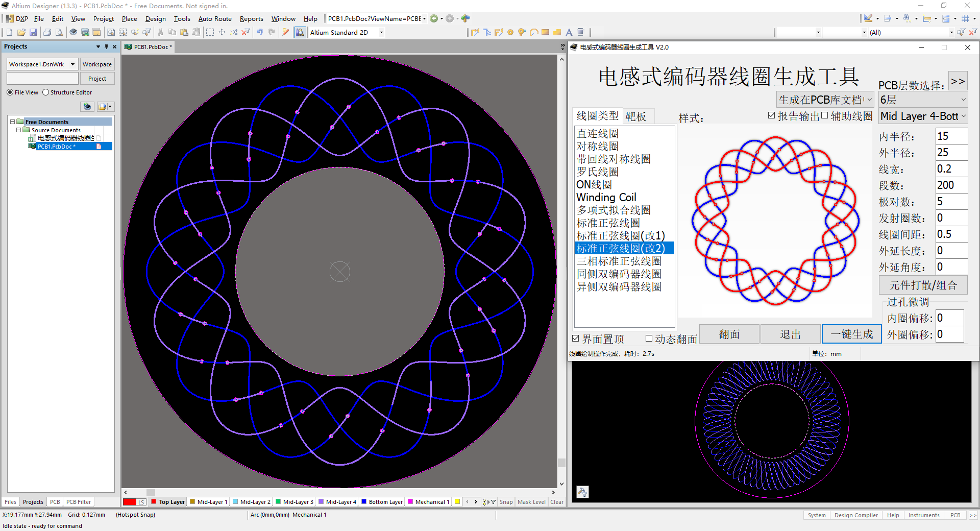The width and height of the screenshot is (980, 531).
Task: Select the Place Fill rectangle tool
Action: [546, 32]
